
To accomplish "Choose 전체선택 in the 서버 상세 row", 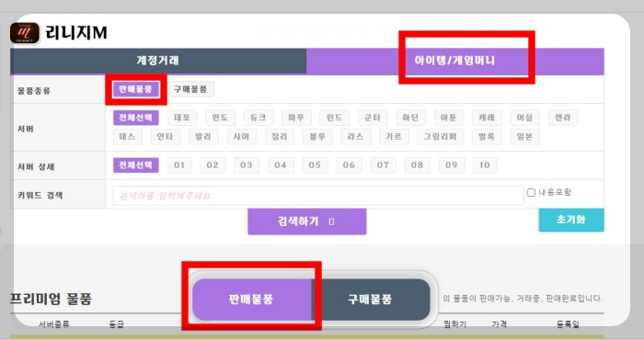I will (136, 165).
